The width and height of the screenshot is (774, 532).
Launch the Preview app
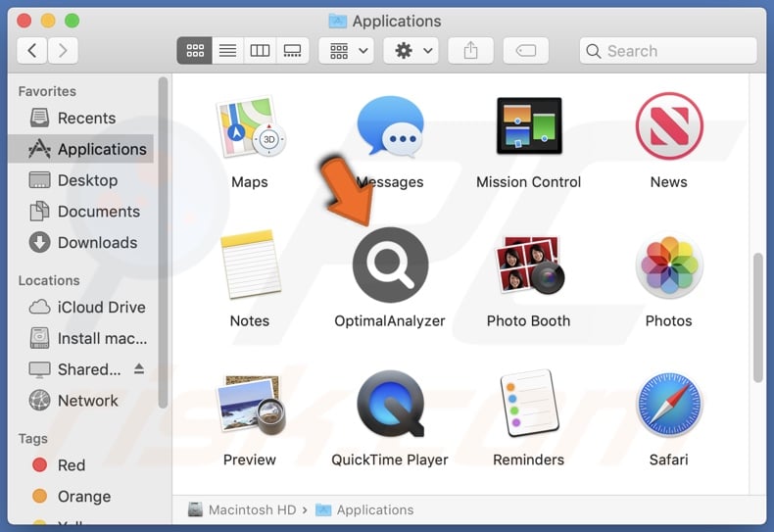pyautogui.click(x=250, y=405)
